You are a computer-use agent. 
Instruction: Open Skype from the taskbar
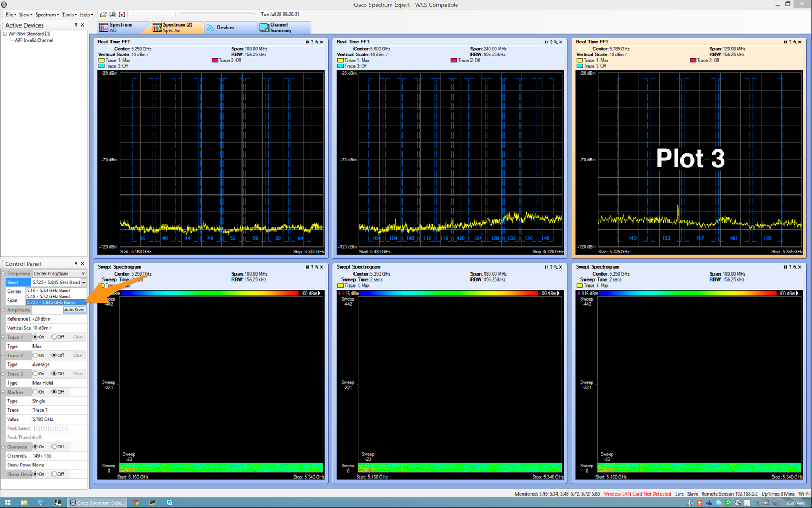pyautogui.click(x=169, y=503)
